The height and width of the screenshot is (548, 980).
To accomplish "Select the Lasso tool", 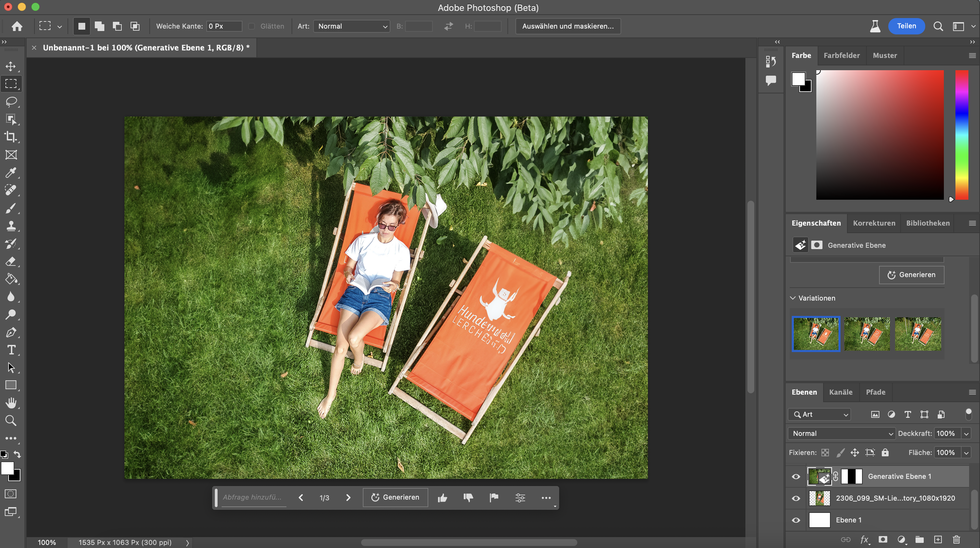I will [11, 102].
